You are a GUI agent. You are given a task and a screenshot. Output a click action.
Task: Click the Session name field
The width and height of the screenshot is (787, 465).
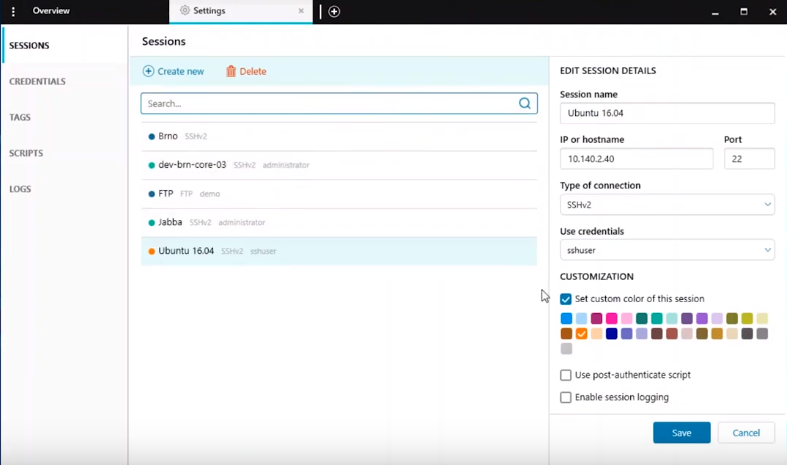[667, 113]
